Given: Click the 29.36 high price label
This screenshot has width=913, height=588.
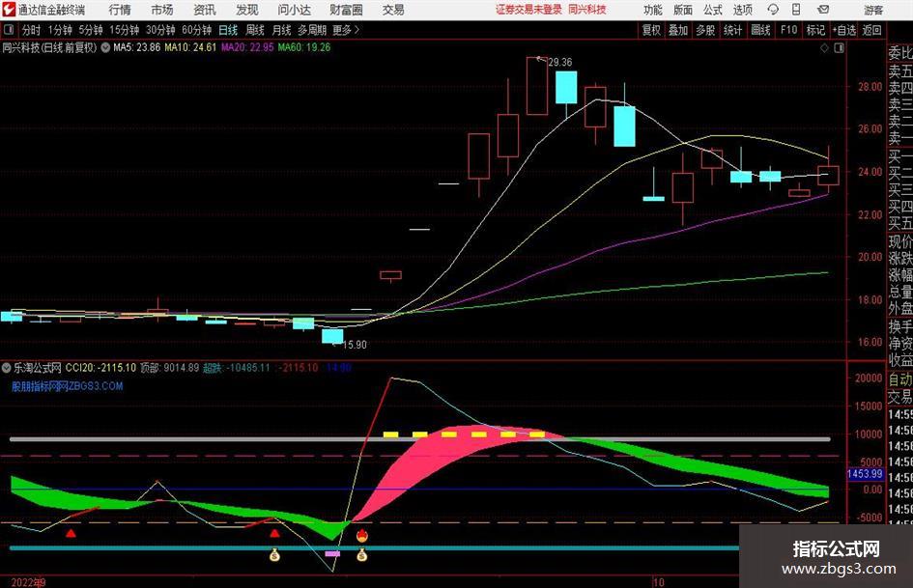Looking at the screenshot, I should (560, 62).
